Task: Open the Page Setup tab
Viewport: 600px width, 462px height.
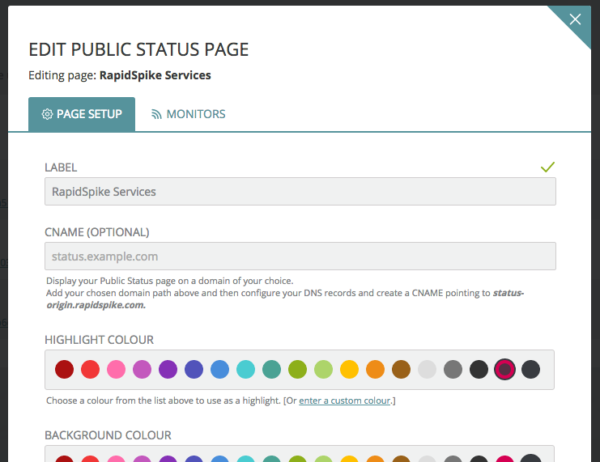Action: (82, 114)
